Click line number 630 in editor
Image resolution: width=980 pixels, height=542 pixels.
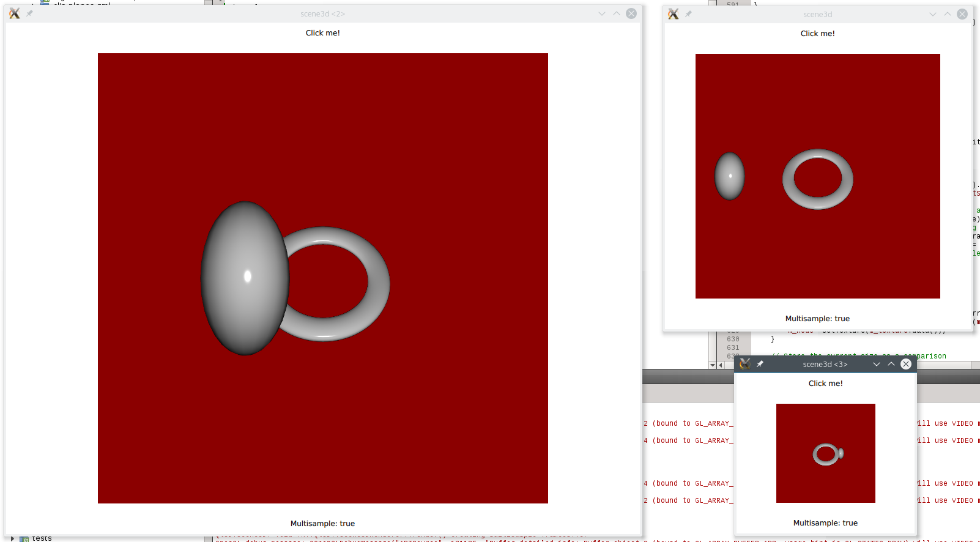733,339
